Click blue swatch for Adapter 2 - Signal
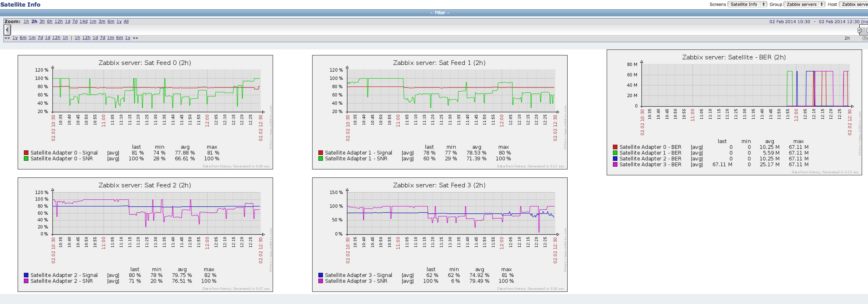 pos(26,275)
